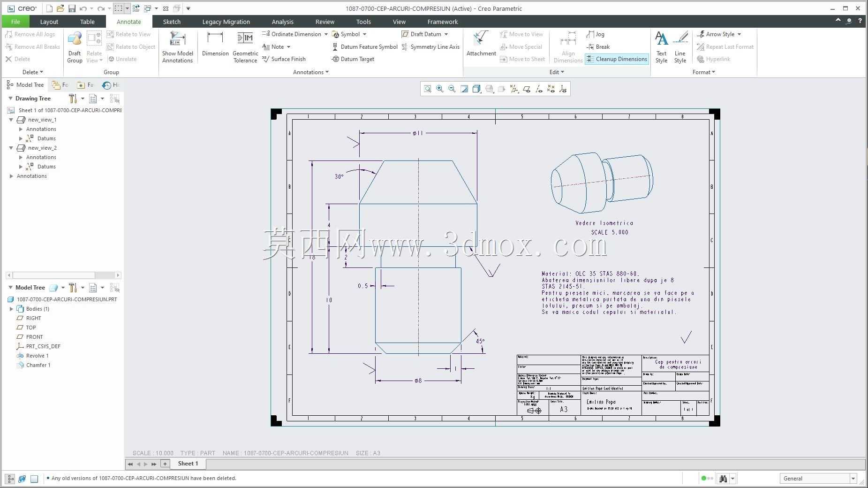Redo the last undone action
Image resolution: width=868 pixels, height=488 pixels.
(100, 8)
